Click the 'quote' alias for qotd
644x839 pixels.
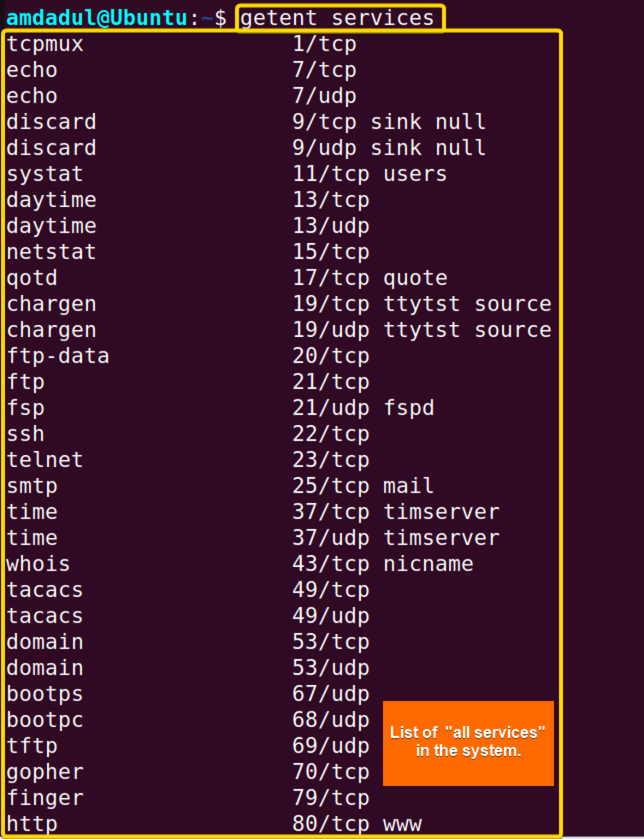[x=415, y=278]
